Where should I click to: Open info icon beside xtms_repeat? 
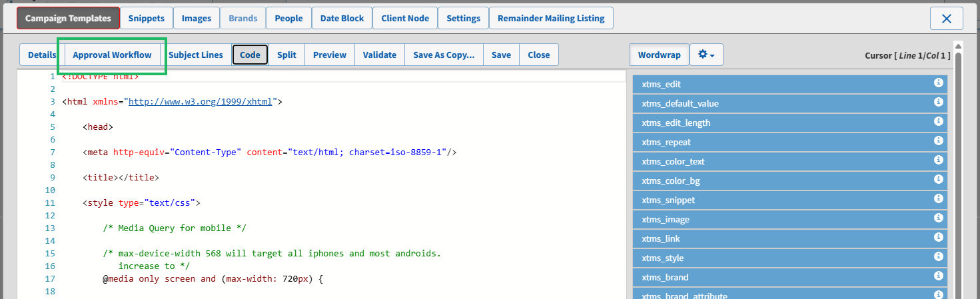click(938, 141)
